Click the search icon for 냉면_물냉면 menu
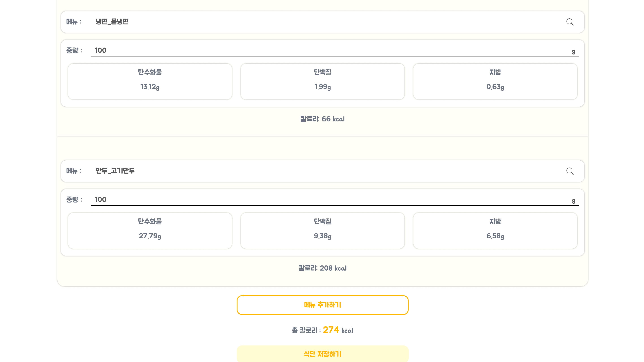This screenshot has height=362, width=644. [x=570, y=22]
